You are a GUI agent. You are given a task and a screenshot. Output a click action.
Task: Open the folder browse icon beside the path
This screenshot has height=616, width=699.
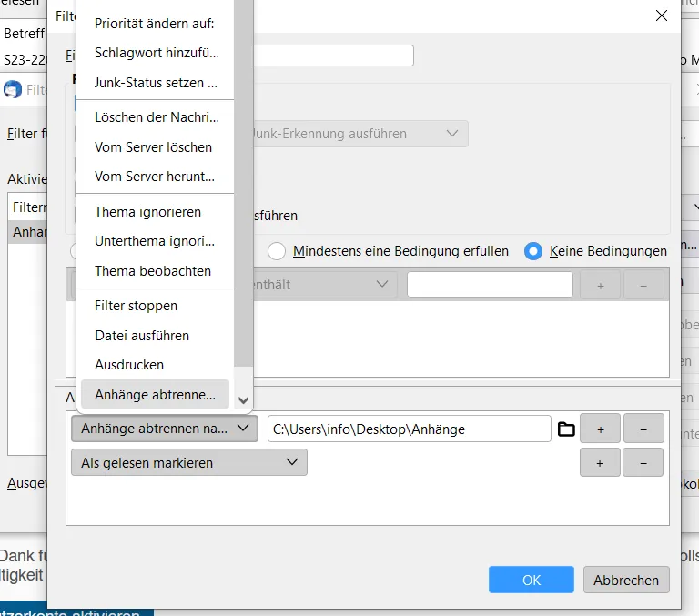pyautogui.click(x=566, y=429)
